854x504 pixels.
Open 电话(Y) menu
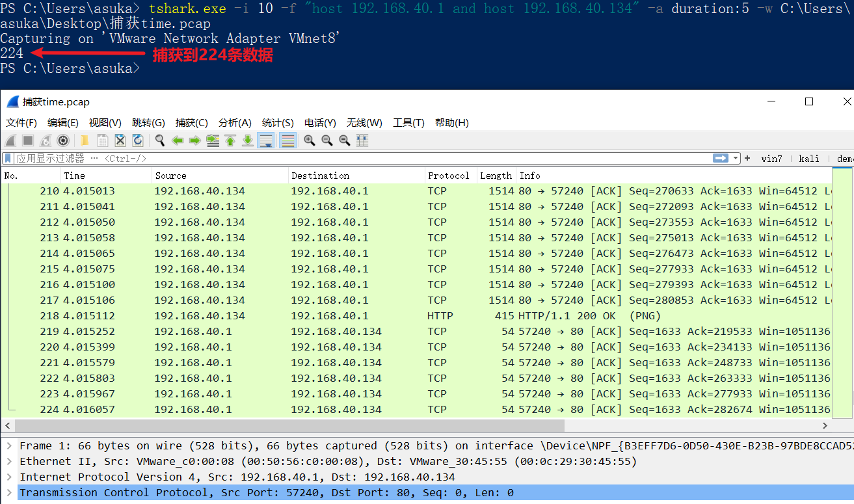click(x=320, y=123)
